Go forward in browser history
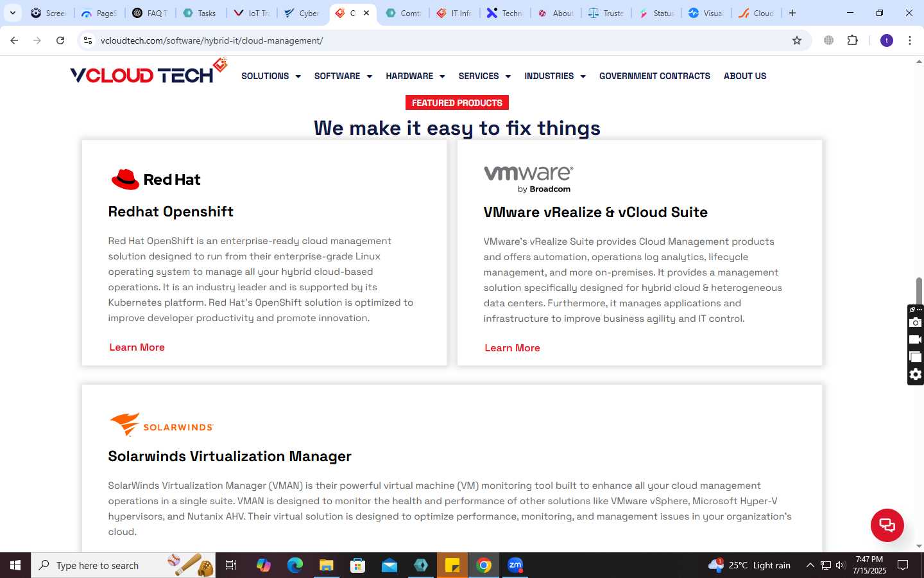This screenshot has height=578, width=924. (37, 40)
